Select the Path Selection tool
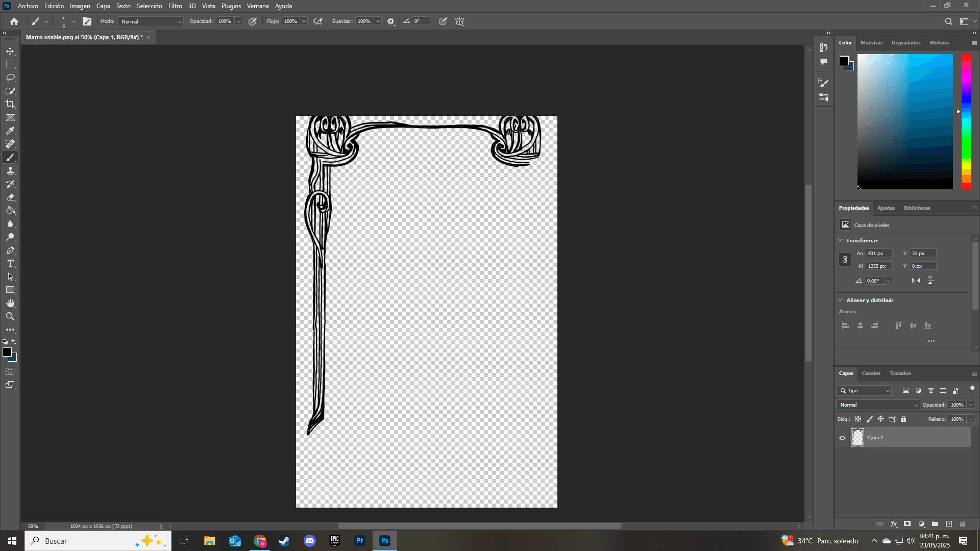The image size is (980, 551). tap(10, 277)
